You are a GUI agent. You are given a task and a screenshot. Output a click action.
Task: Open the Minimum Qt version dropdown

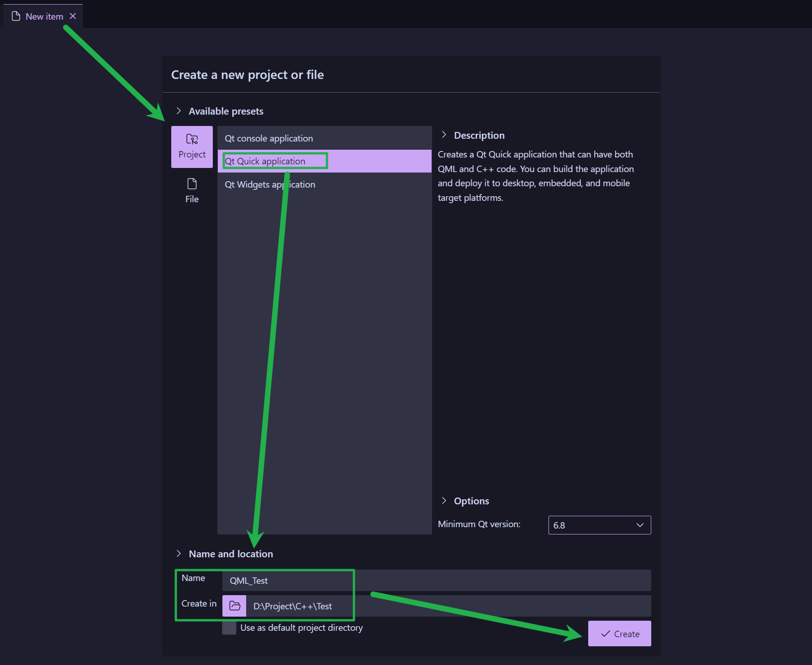(599, 525)
